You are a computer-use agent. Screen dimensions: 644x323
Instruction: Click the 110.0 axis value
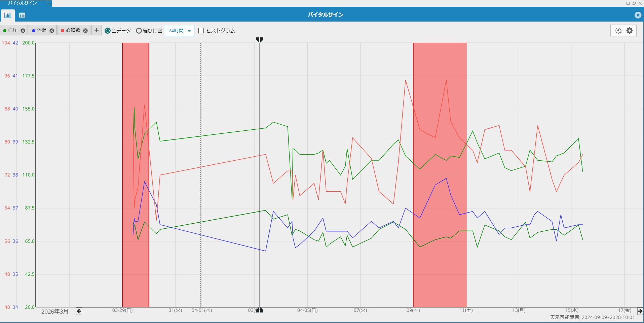pyautogui.click(x=29, y=175)
